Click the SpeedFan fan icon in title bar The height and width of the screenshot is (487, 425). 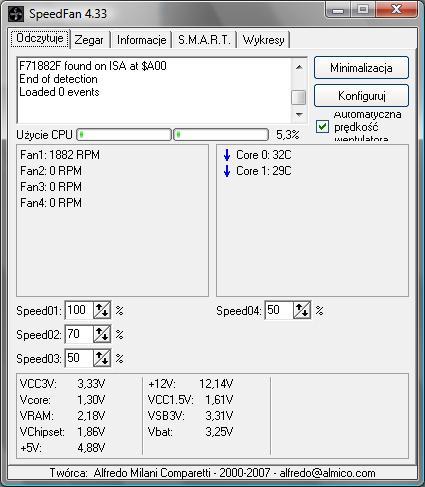(16, 14)
